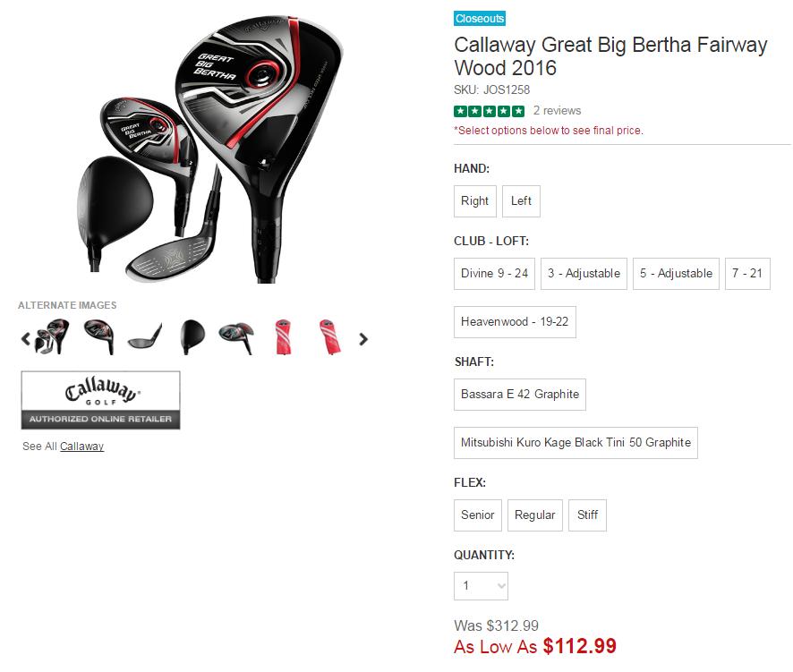
Task: Pick the Heavenwood - 19-22 club loft
Action: tap(515, 322)
